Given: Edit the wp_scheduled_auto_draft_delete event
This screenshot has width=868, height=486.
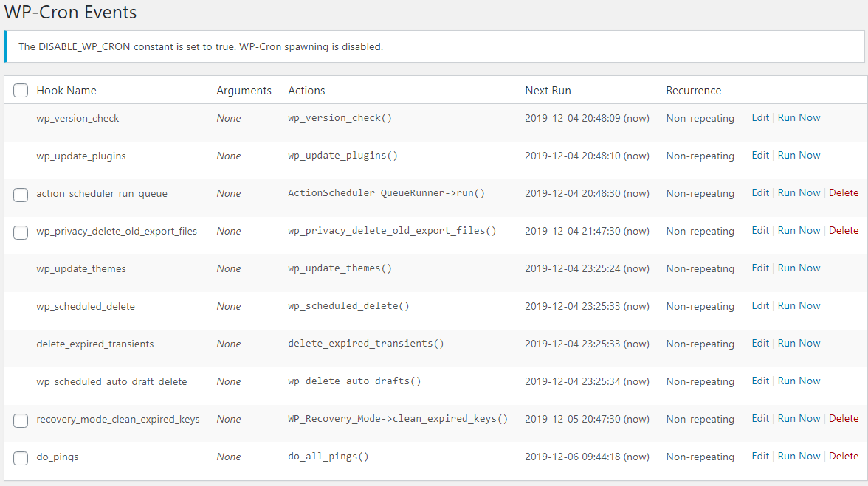Looking at the screenshot, I should 760,381.
